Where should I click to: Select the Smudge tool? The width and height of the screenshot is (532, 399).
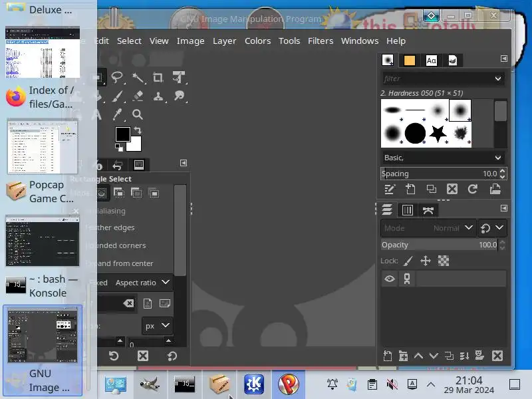coord(178,96)
